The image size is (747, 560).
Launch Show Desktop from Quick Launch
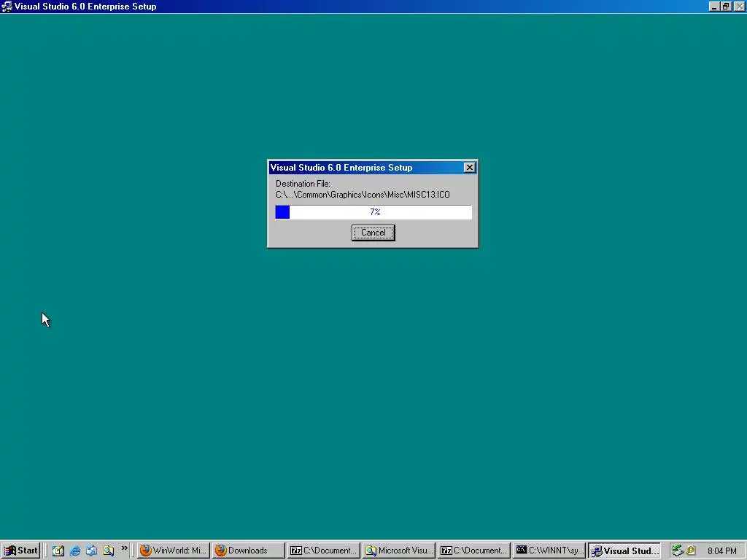click(x=58, y=551)
